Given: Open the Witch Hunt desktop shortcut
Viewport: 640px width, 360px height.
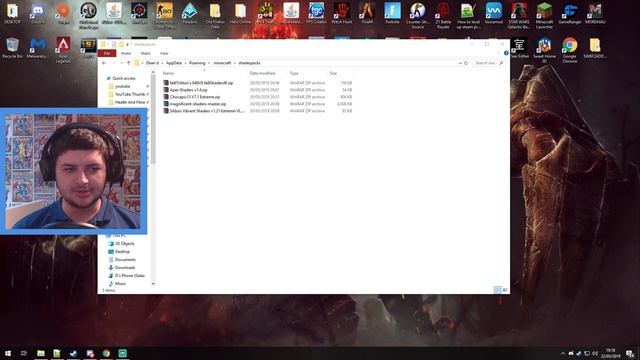Looking at the screenshot, I should click(342, 13).
